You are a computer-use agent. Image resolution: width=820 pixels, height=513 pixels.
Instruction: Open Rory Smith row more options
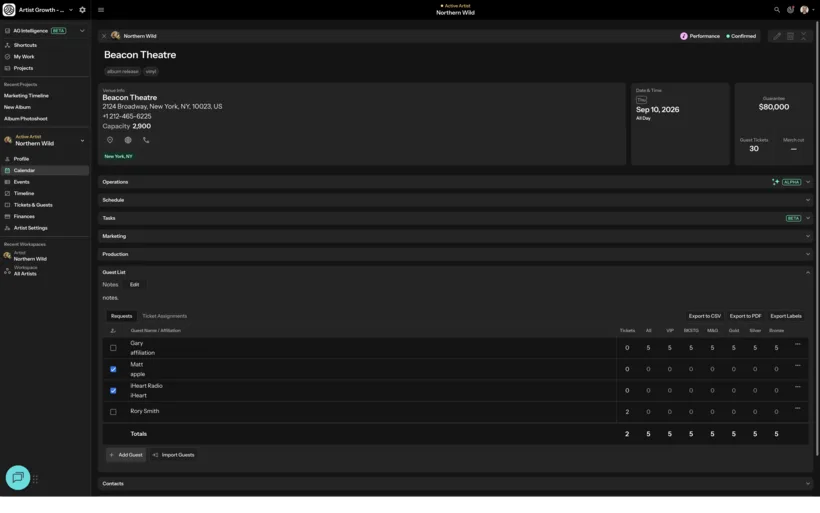(x=798, y=408)
